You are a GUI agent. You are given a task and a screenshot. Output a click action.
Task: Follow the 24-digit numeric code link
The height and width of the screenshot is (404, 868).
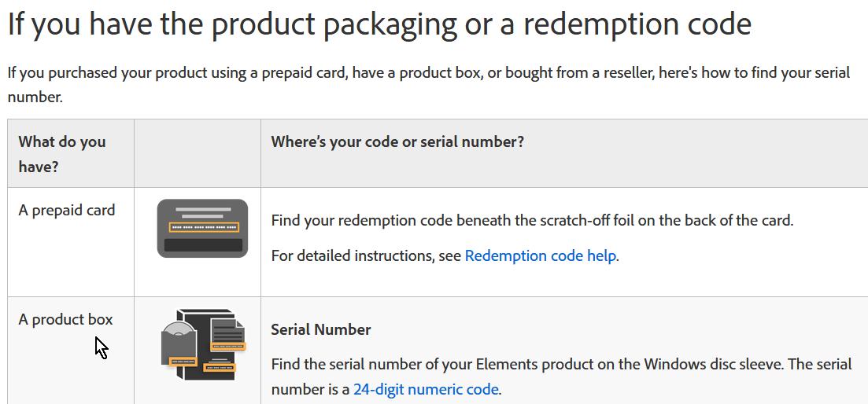tap(426, 389)
